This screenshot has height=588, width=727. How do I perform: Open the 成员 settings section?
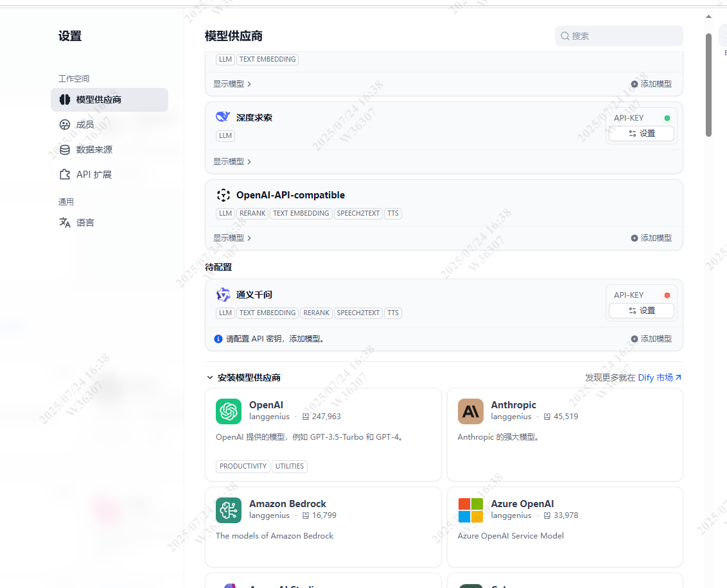pos(85,125)
